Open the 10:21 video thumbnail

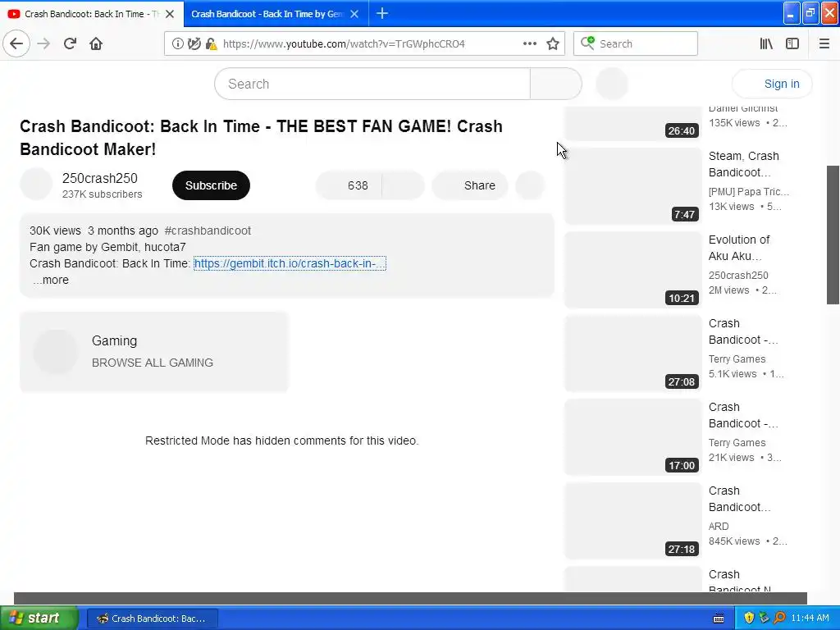[632, 269]
